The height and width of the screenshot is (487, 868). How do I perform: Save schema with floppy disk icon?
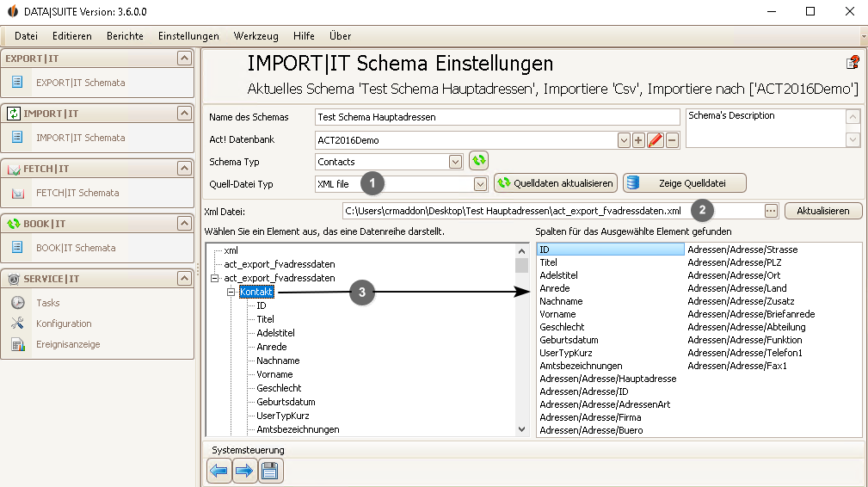tap(269, 471)
